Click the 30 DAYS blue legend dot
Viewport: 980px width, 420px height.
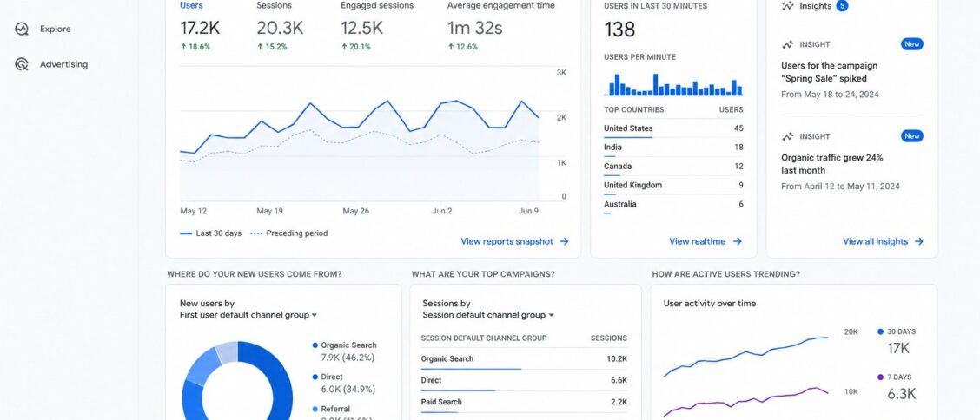pyautogui.click(x=881, y=332)
